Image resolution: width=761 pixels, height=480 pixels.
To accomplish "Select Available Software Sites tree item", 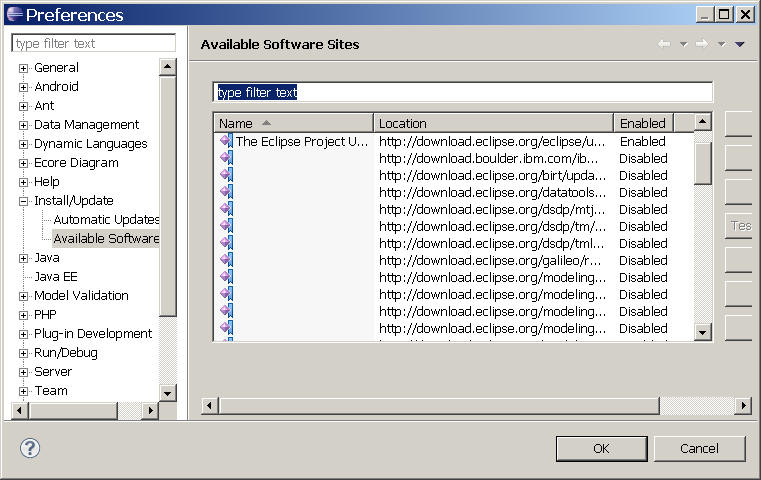I will coord(106,238).
